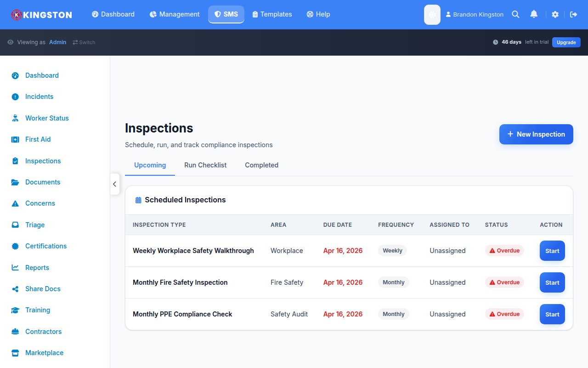The width and height of the screenshot is (588, 368).
Task: Click the Share Docs share icon
Action: click(15, 289)
